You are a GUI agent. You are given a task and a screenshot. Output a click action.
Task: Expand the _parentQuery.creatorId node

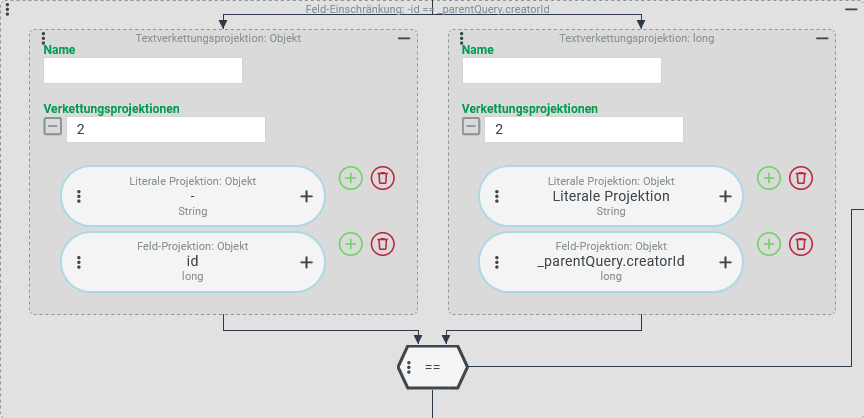tap(725, 262)
